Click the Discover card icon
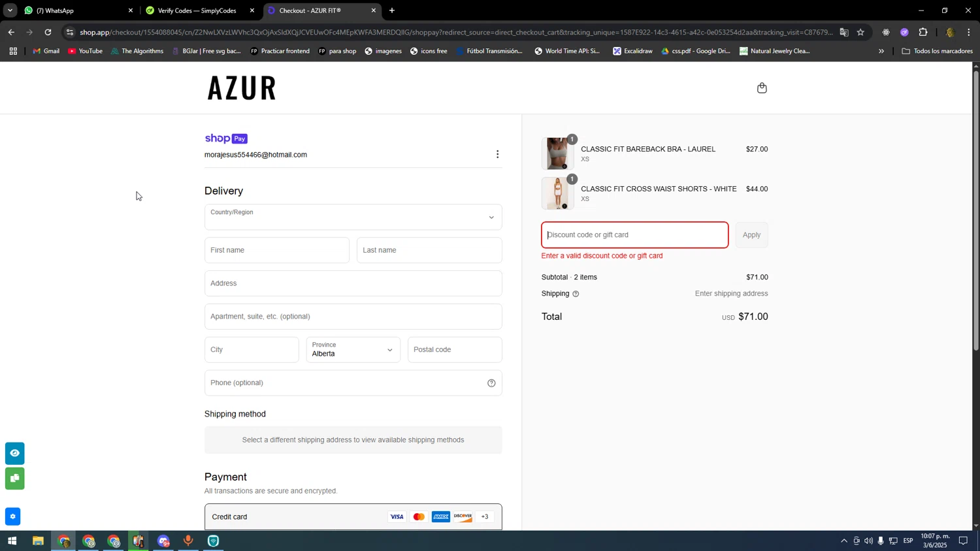 click(463, 517)
